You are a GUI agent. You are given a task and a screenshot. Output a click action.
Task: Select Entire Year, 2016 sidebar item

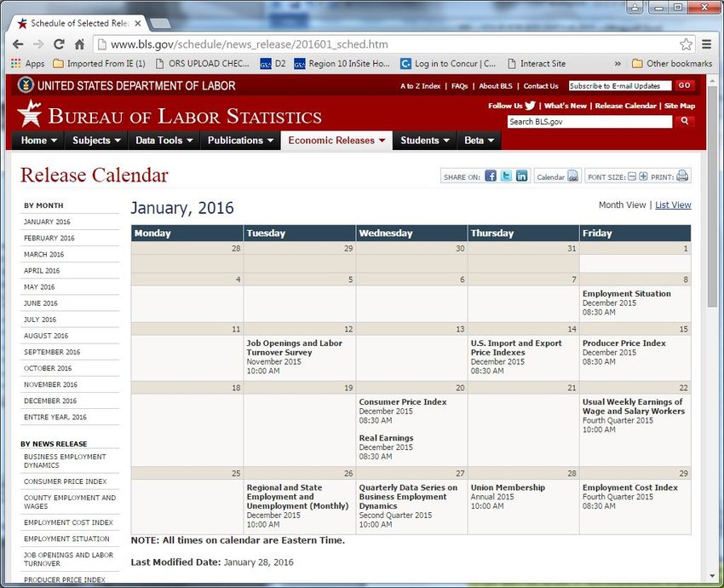coord(55,417)
